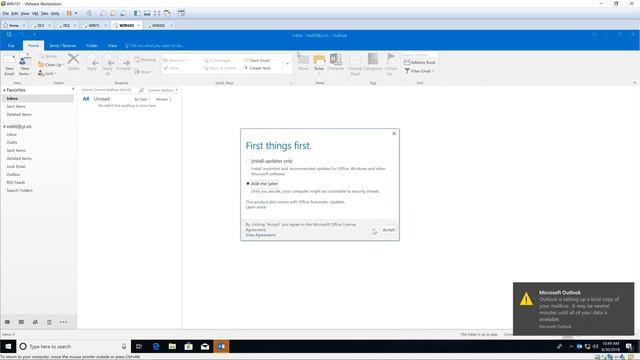This screenshot has width=640, height=360.
Task: Toggle the Newest sort order
Action: [x=164, y=99]
